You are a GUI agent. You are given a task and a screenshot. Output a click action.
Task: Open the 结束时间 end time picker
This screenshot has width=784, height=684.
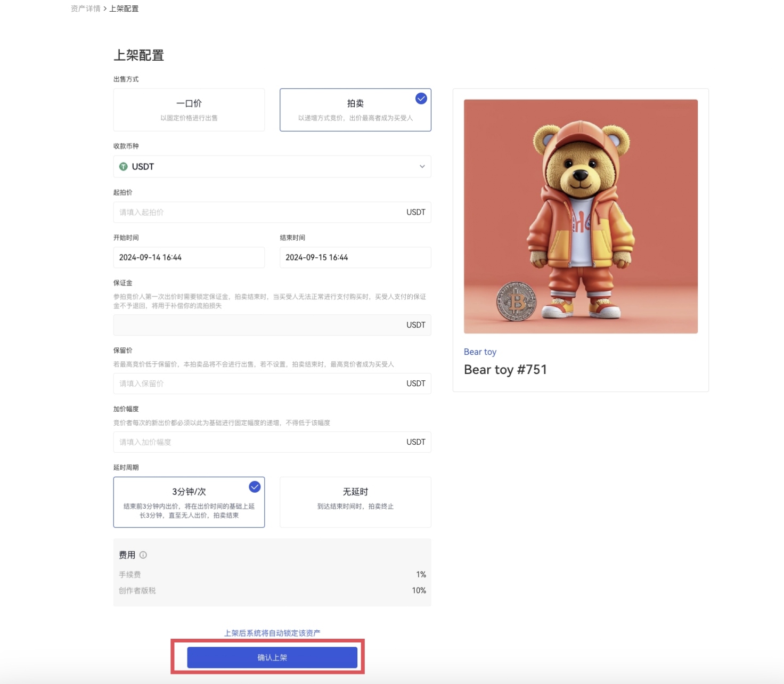[355, 257]
